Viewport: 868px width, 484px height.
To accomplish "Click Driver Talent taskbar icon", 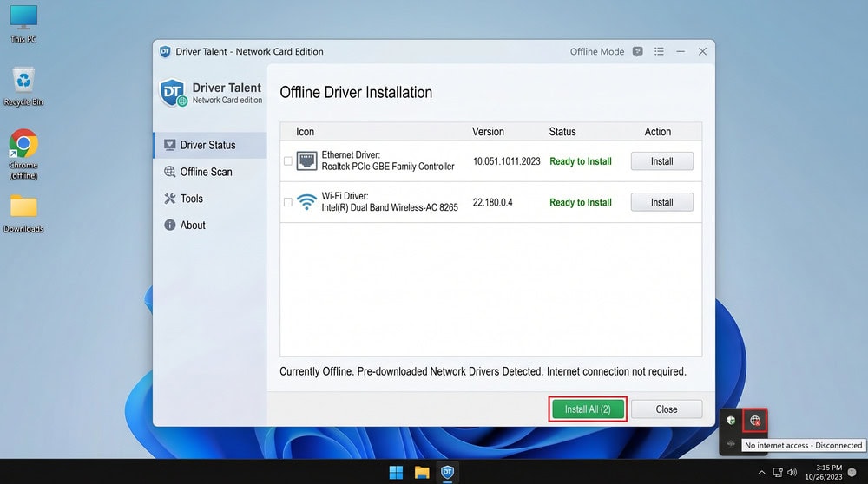I will click(447, 473).
